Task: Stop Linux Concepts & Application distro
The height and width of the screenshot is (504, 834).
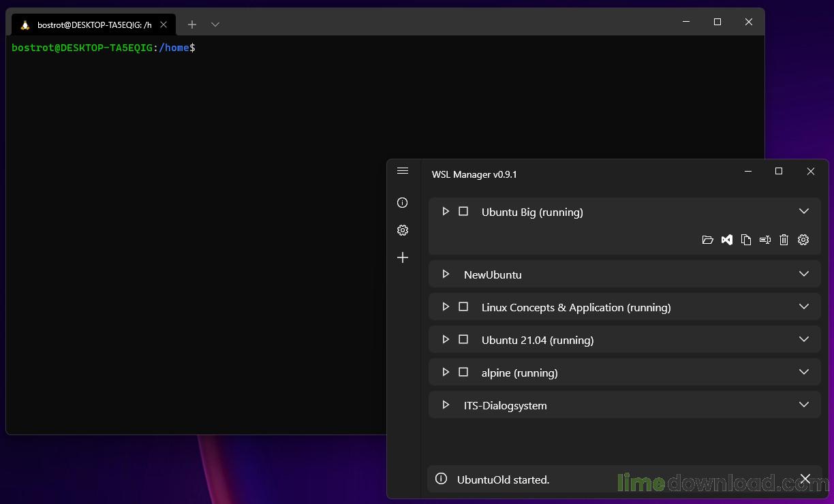Action: tap(463, 307)
